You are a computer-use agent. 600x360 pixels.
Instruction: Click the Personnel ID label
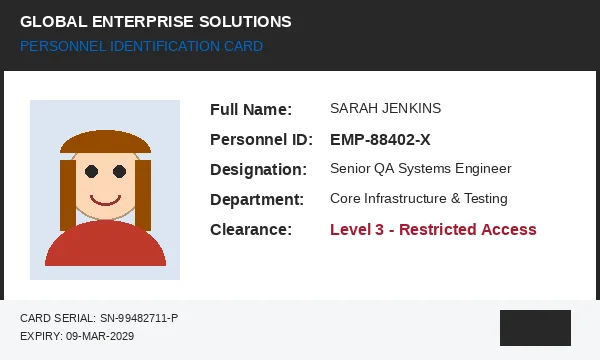click(x=261, y=140)
